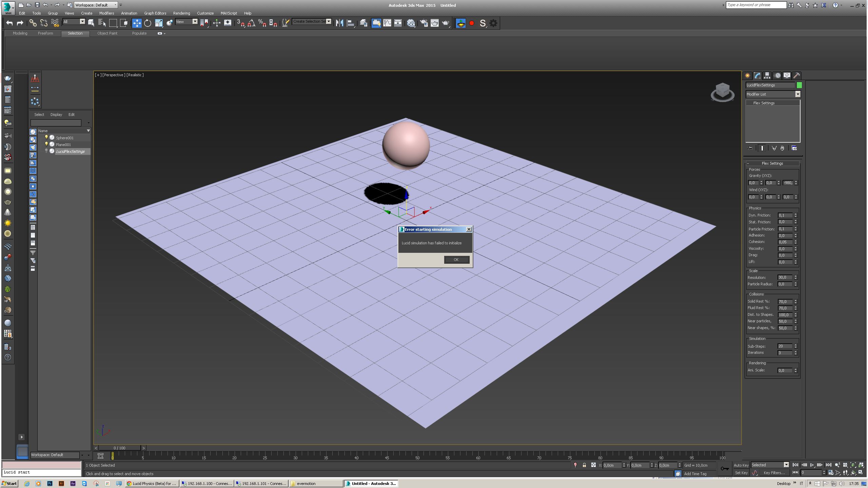Image resolution: width=868 pixels, height=488 pixels.
Task: Switch to Utilities hammer panel icon
Action: coord(796,76)
